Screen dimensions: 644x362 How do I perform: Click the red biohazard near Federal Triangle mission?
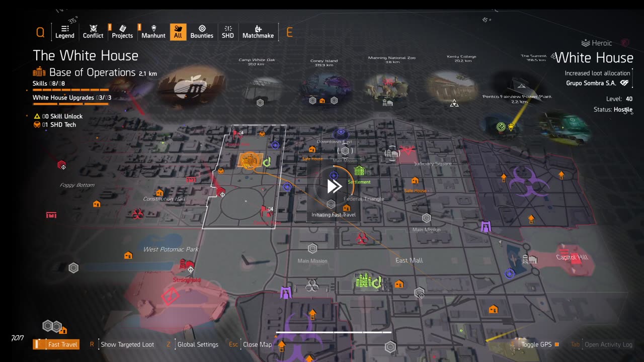tap(361, 238)
